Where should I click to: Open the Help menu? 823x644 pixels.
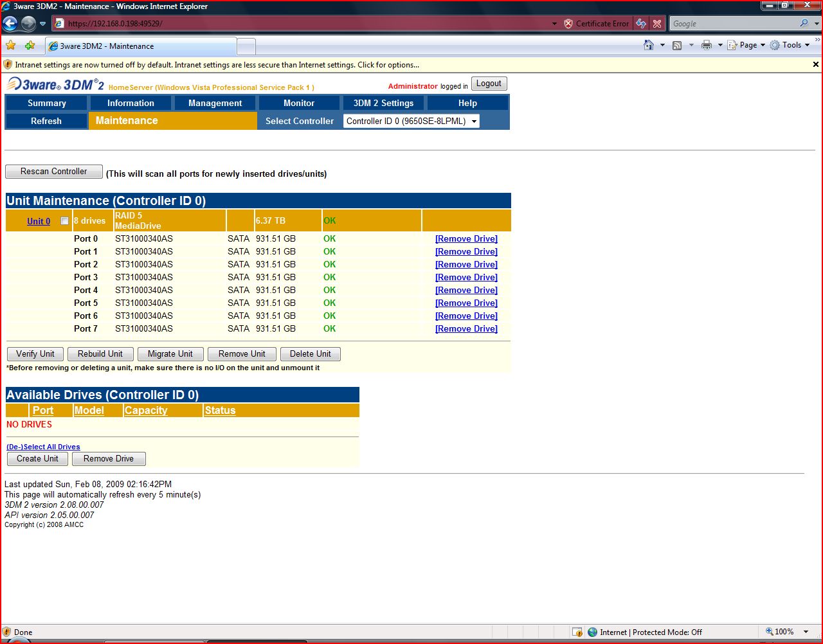pyautogui.click(x=467, y=103)
